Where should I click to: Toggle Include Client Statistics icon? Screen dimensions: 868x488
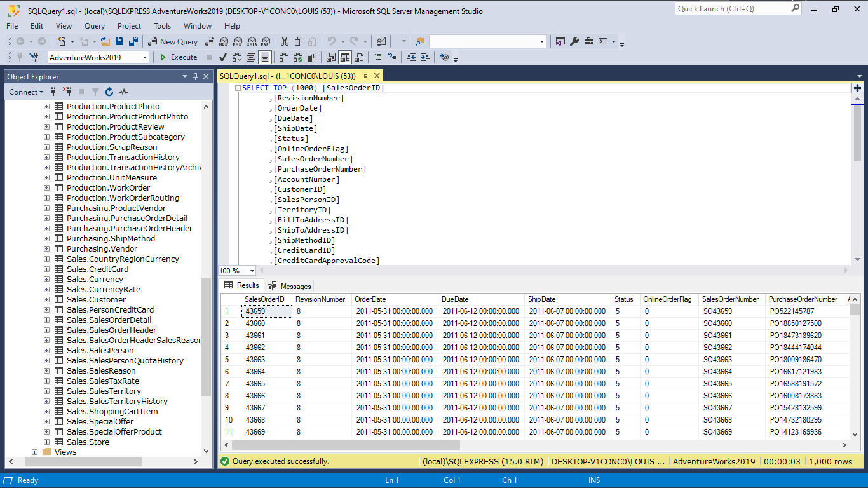pyautogui.click(x=311, y=57)
